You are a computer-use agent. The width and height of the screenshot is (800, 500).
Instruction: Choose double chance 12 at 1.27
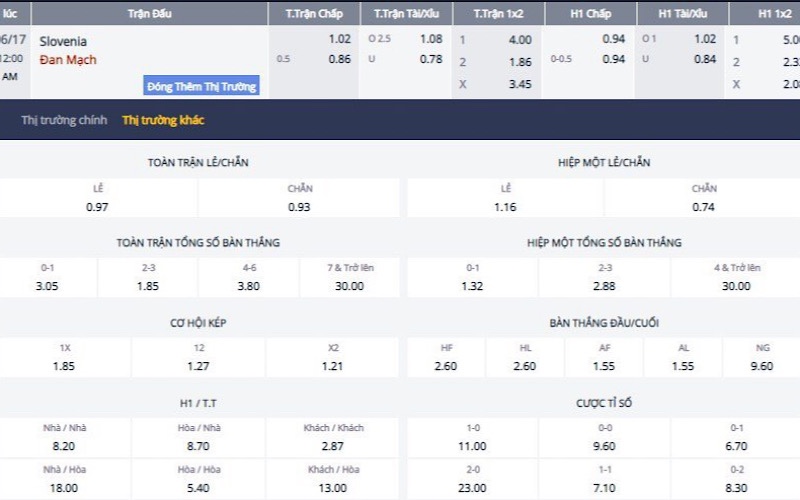click(x=198, y=366)
